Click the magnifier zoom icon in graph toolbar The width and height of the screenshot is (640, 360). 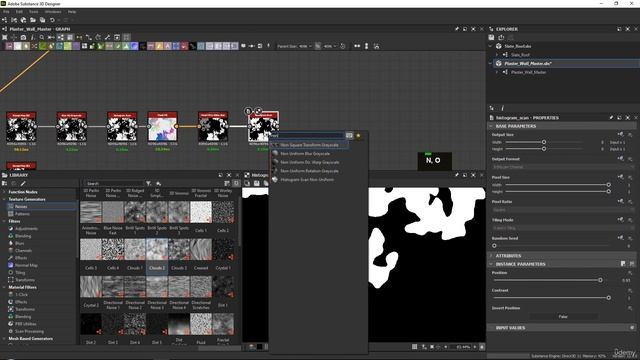(42, 37)
